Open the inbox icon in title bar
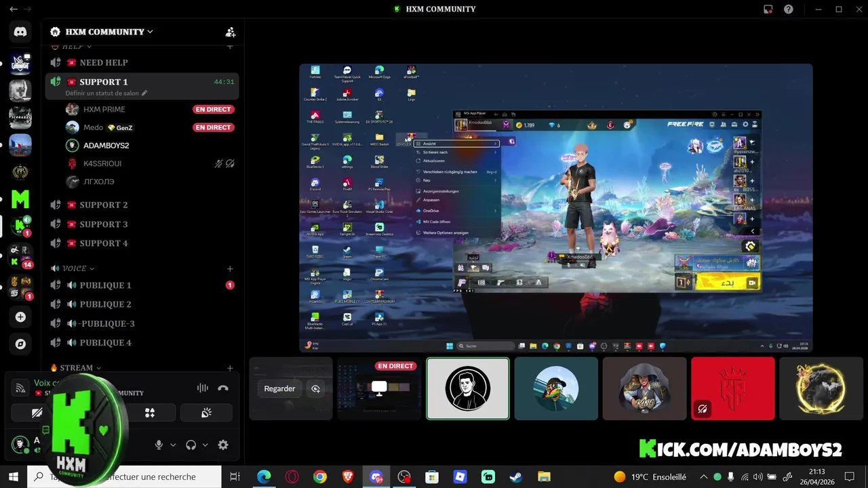This screenshot has width=868, height=488. 768,9
